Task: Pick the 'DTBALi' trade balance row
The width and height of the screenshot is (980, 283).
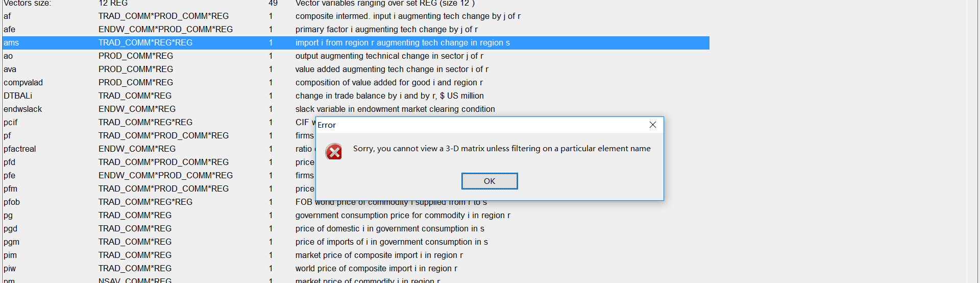Action: click(x=18, y=96)
